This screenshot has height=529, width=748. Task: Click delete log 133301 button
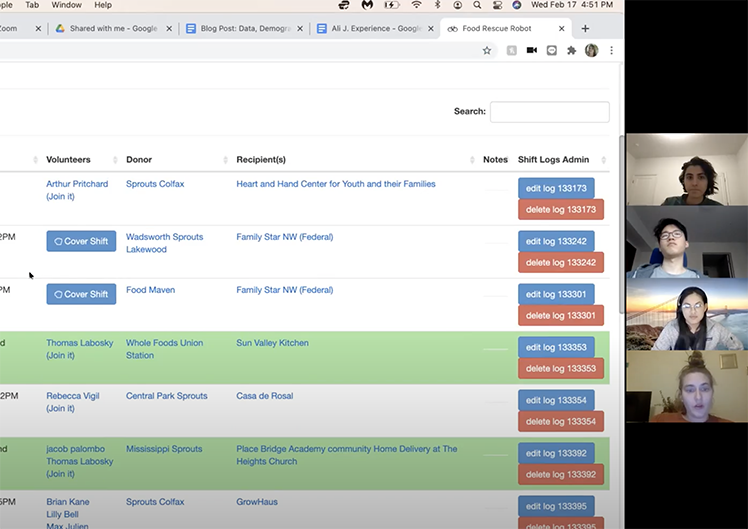(x=561, y=315)
